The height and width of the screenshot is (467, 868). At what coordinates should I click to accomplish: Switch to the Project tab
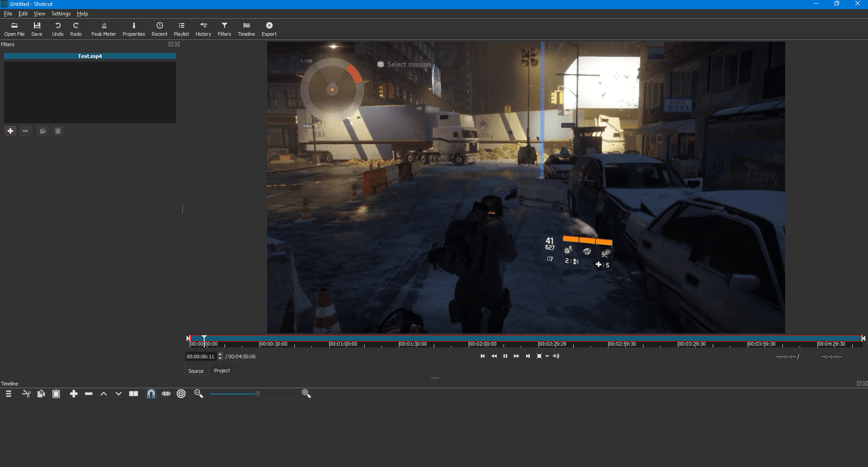222,371
